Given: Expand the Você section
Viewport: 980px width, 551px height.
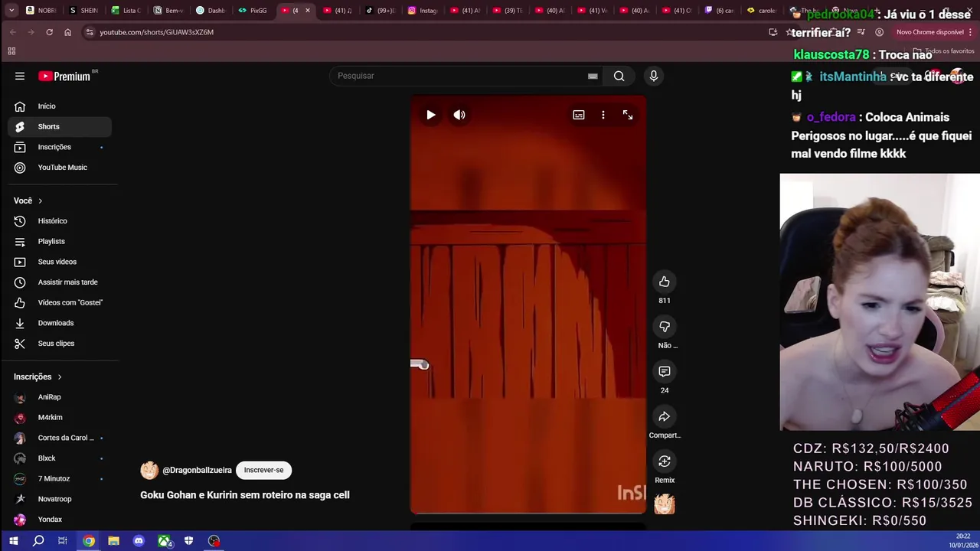Looking at the screenshot, I should click(x=28, y=201).
